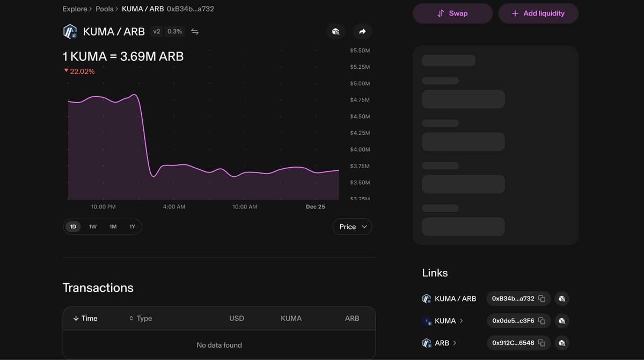Image resolution: width=644 pixels, height=360 pixels.
Task: Click the Swap button
Action: click(452, 13)
